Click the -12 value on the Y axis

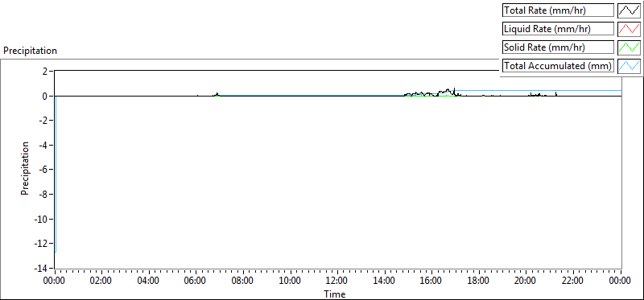[x=41, y=245]
